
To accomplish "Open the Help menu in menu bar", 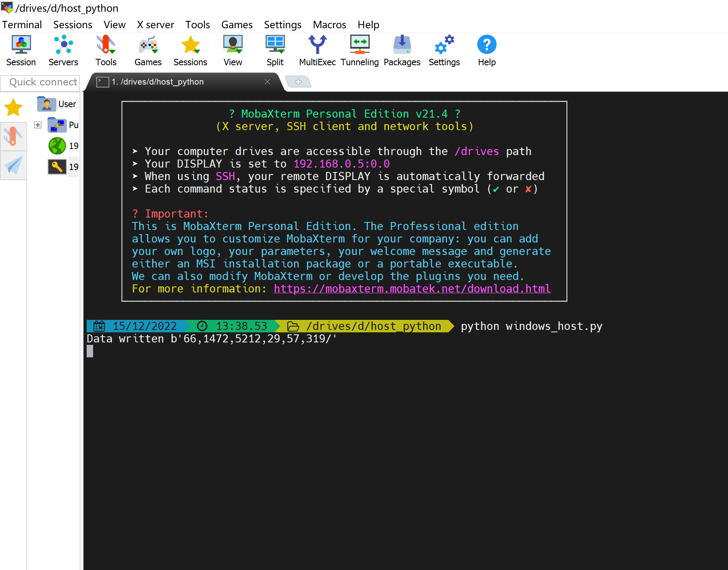I will click(x=368, y=25).
